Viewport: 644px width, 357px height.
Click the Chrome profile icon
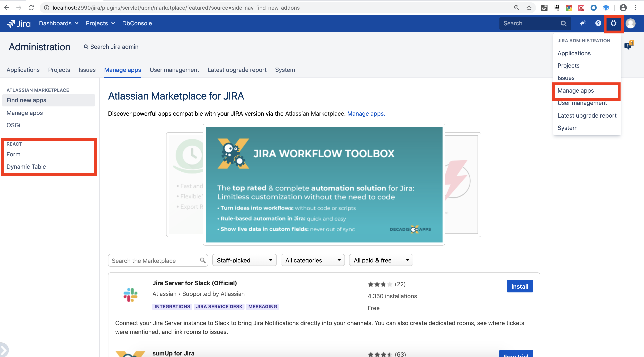tap(623, 8)
